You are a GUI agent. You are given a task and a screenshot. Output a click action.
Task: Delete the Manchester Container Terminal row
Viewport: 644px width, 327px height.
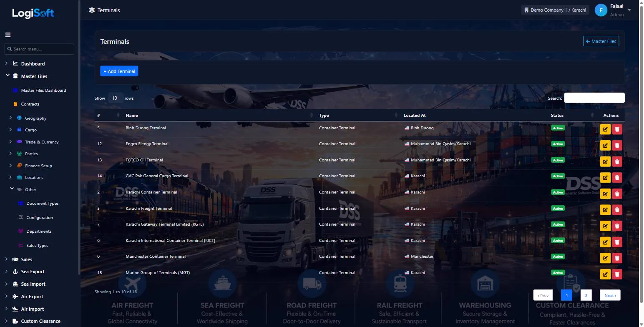(617, 258)
